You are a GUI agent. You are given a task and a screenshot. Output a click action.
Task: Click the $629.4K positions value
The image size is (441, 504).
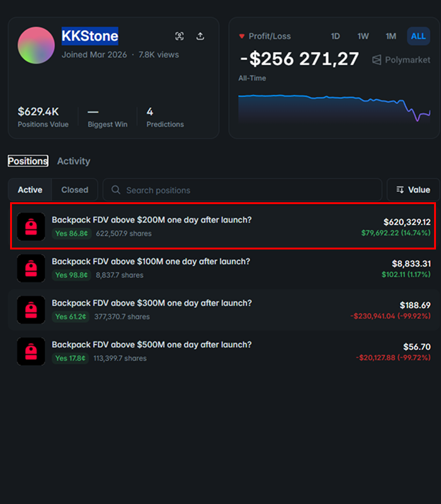point(38,112)
